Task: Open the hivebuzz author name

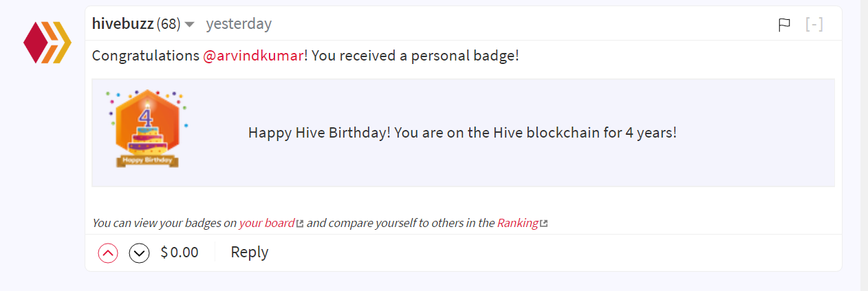Action: tap(122, 24)
